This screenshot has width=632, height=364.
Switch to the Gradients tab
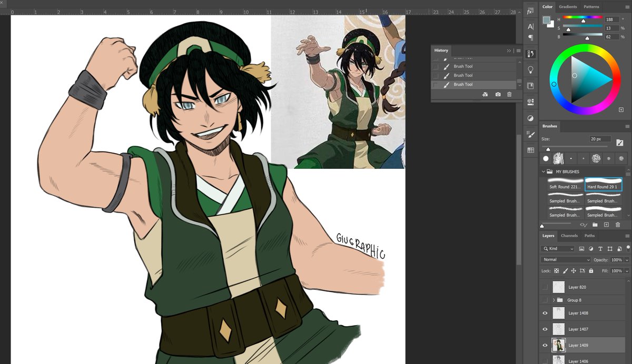pyautogui.click(x=568, y=7)
